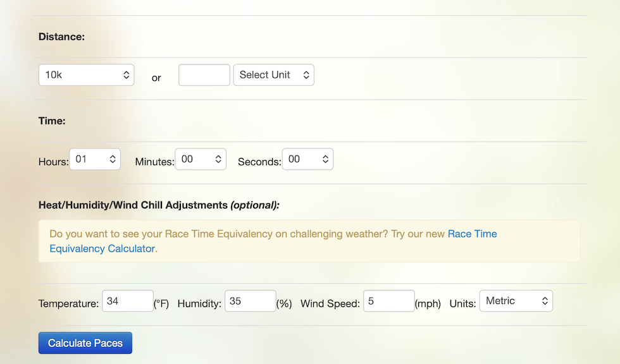620x364 pixels.
Task: Change the Units dropdown from Metric
Action: [x=516, y=301]
